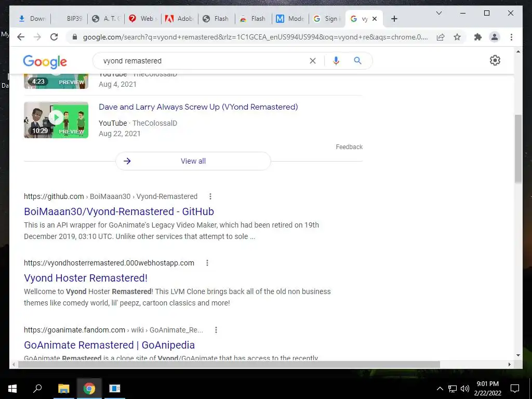Viewport: 532px width, 399px height.
Task: View site information via the lock icon
Action: coord(75,37)
